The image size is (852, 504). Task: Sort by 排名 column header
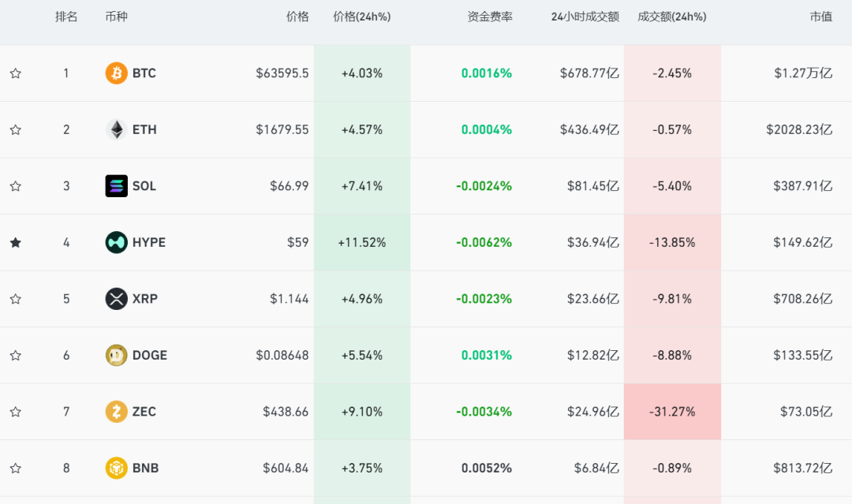point(66,17)
